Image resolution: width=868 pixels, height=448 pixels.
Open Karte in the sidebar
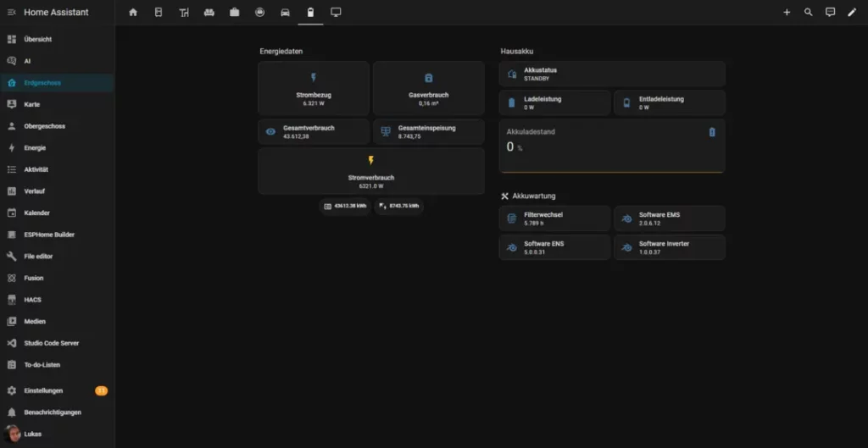click(58, 104)
